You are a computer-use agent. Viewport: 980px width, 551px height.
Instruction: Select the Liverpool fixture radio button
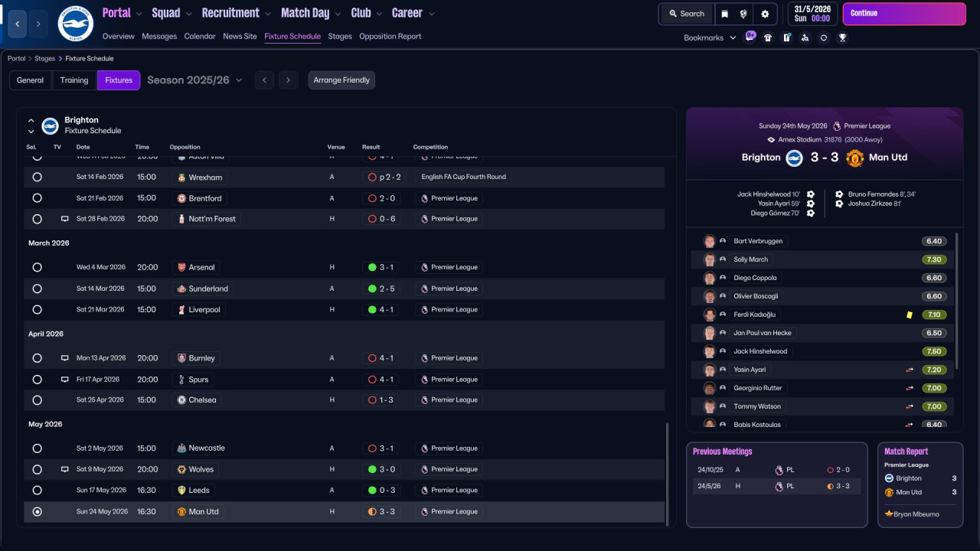point(37,310)
